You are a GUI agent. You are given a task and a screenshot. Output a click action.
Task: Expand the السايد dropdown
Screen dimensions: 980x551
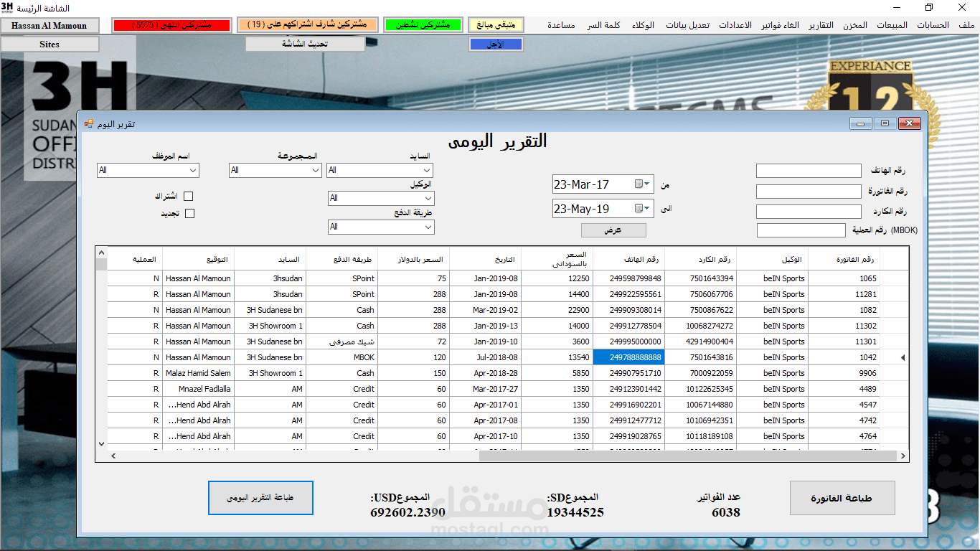(x=428, y=171)
